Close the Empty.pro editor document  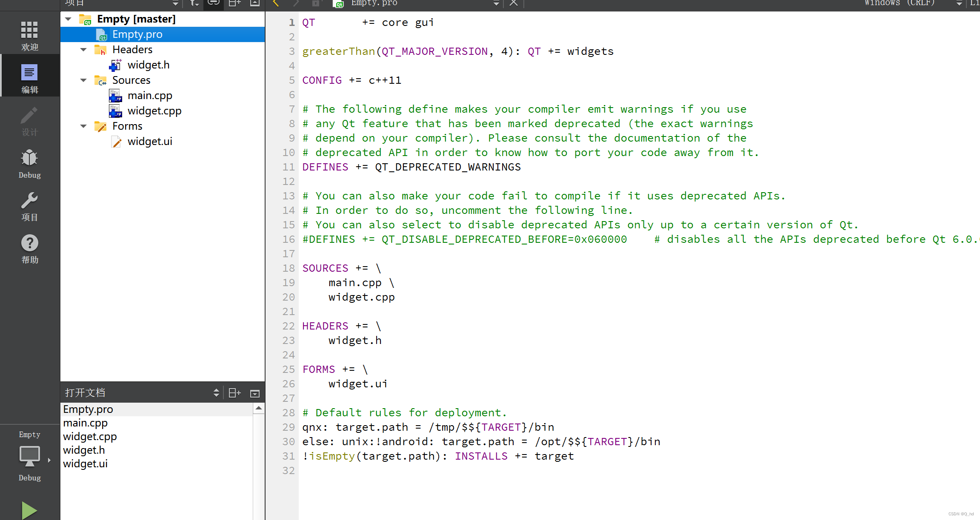(514, 3)
